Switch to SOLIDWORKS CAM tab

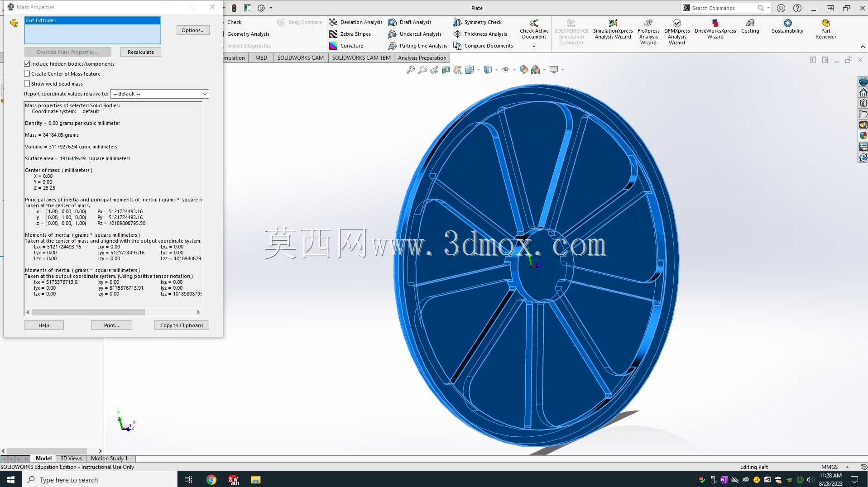[x=301, y=57]
